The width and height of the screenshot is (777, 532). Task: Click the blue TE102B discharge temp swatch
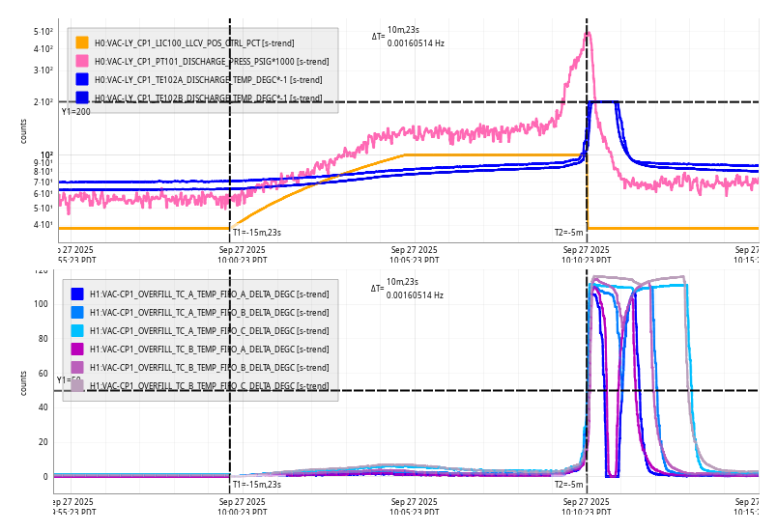point(82,98)
